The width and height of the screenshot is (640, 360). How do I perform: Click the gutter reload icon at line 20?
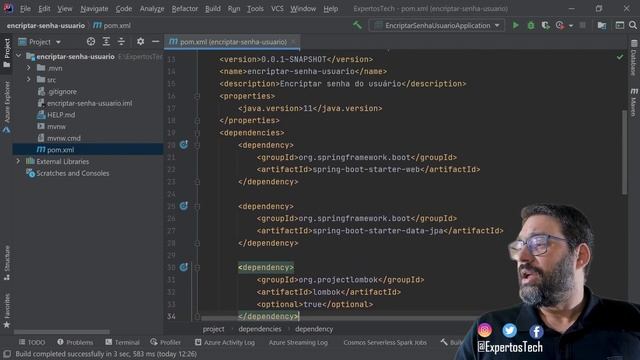[184, 144]
